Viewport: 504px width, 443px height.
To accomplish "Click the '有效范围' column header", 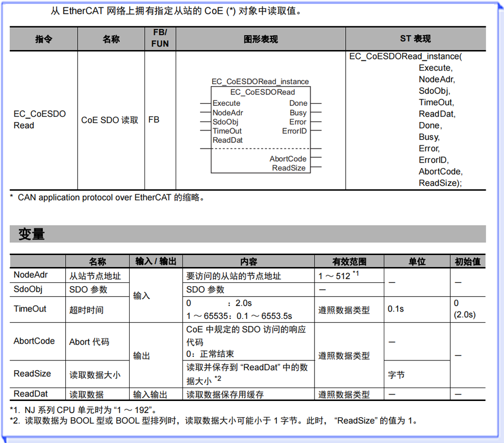I will pos(349,262).
